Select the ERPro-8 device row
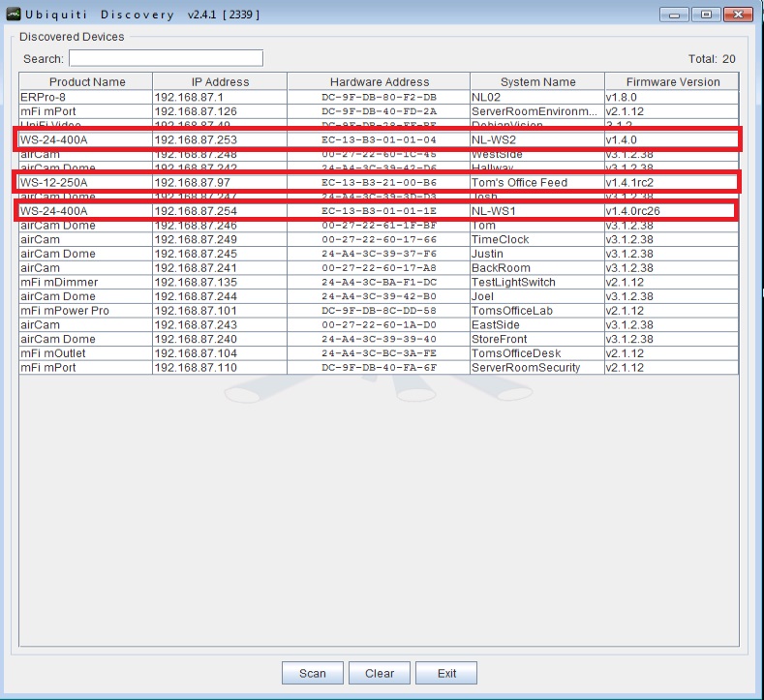 tap(86, 98)
